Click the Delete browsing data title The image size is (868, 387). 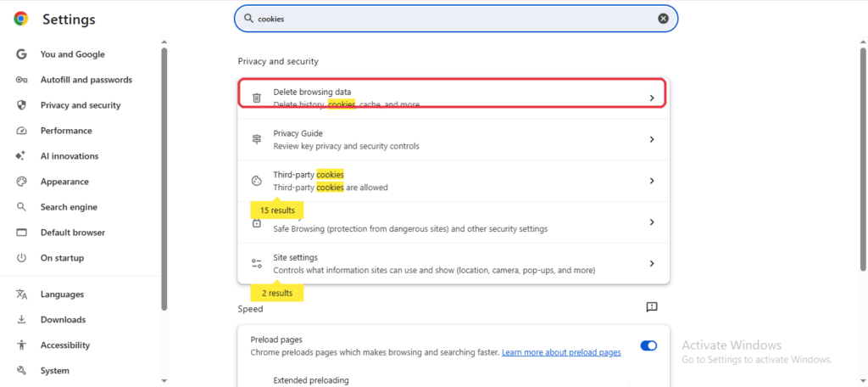(x=312, y=92)
